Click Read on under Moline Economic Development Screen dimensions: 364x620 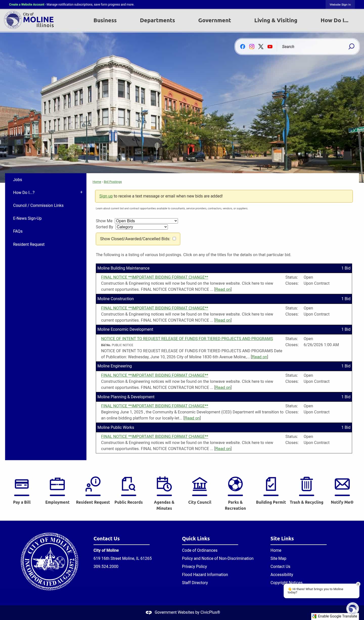[259, 357]
